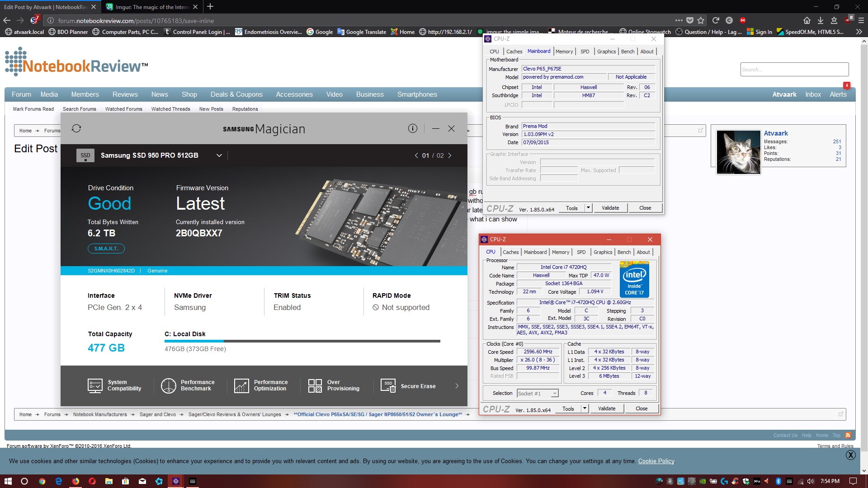Viewport: 868px width, 488px height.
Task: Open Deals & Coupons navigation item
Action: (236, 94)
